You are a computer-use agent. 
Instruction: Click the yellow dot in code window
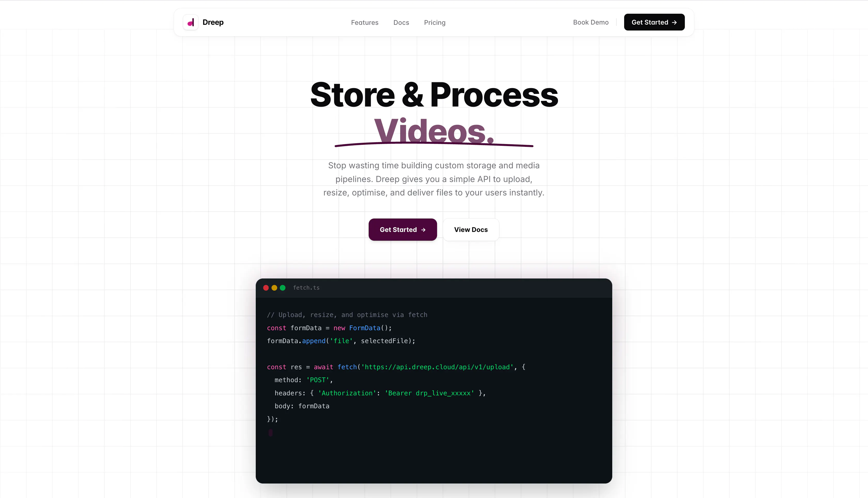274,288
